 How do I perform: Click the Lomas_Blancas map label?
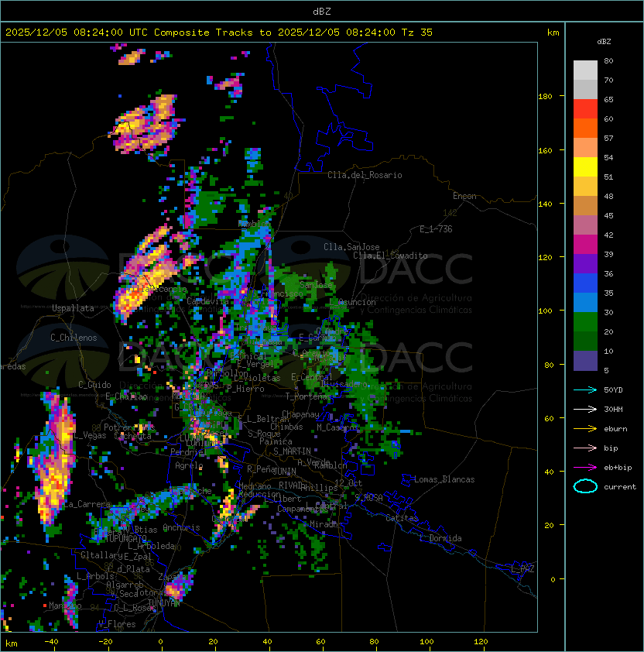(x=444, y=479)
